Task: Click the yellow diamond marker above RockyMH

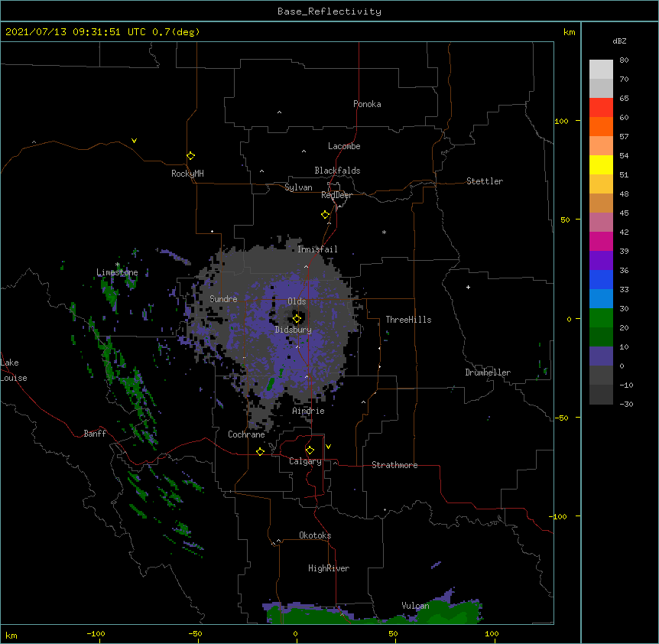Action: (x=191, y=156)
